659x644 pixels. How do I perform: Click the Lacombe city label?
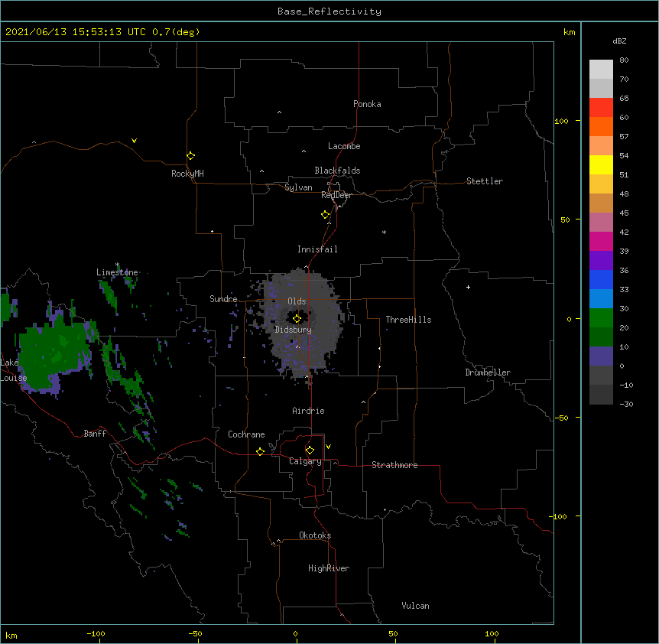(344, 146)
